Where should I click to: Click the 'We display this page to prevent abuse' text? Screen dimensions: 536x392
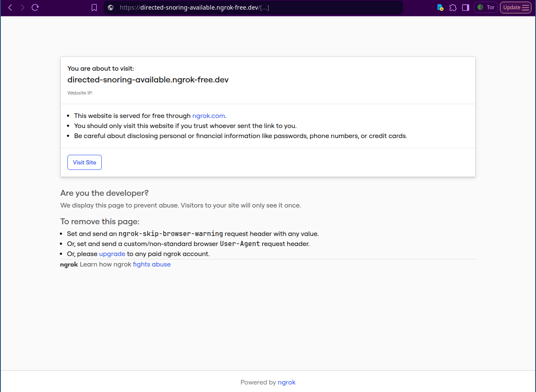coord(180,205)
